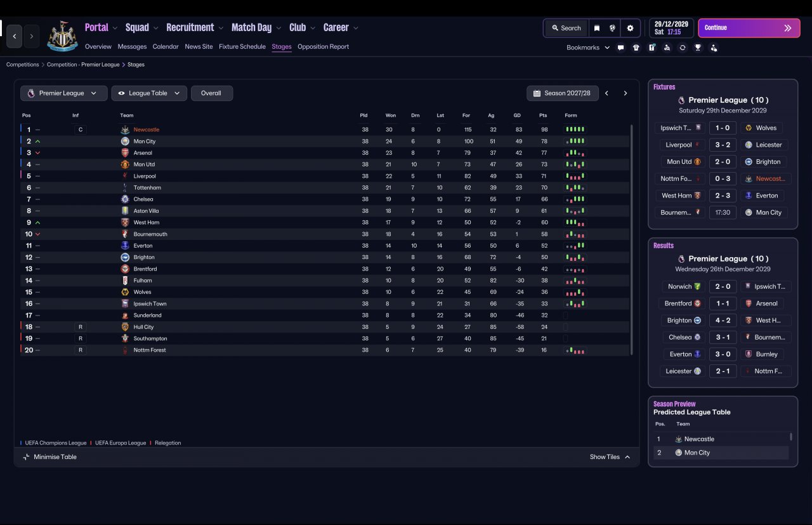Click the Chelsea badge in the table
Viewport: 812px width, 525px height.
point(125,199)
